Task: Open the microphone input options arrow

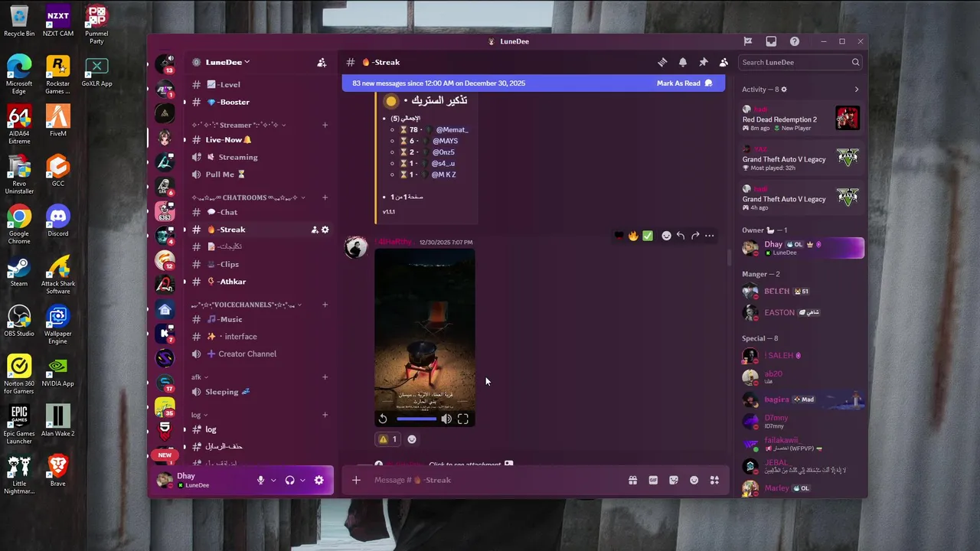Action: click(273, 480)
